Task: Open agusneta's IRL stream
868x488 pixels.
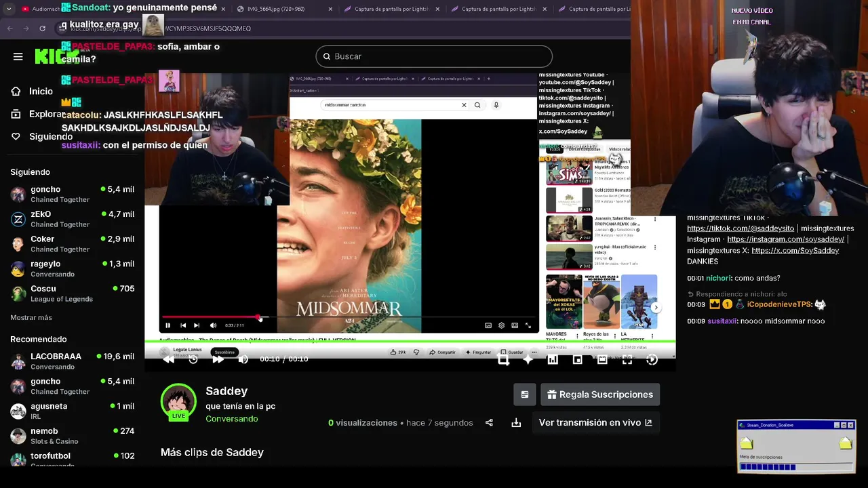Action: 73,411
